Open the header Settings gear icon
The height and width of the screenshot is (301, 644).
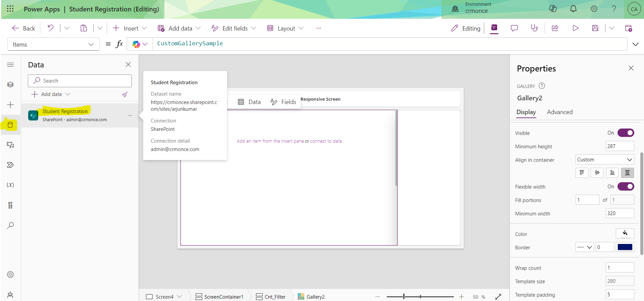click(x=594, y=9)
